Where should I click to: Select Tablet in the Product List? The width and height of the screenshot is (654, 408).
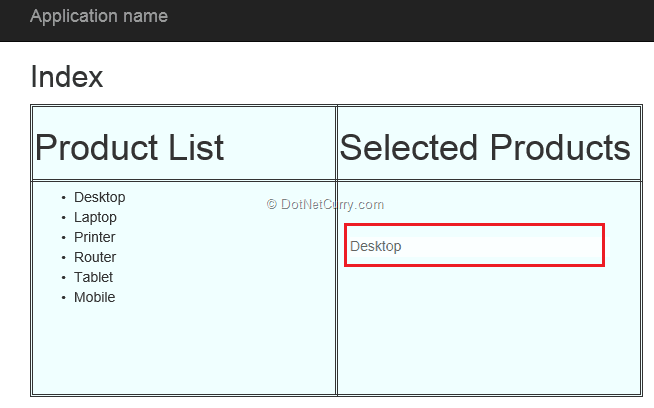(93, 277)
